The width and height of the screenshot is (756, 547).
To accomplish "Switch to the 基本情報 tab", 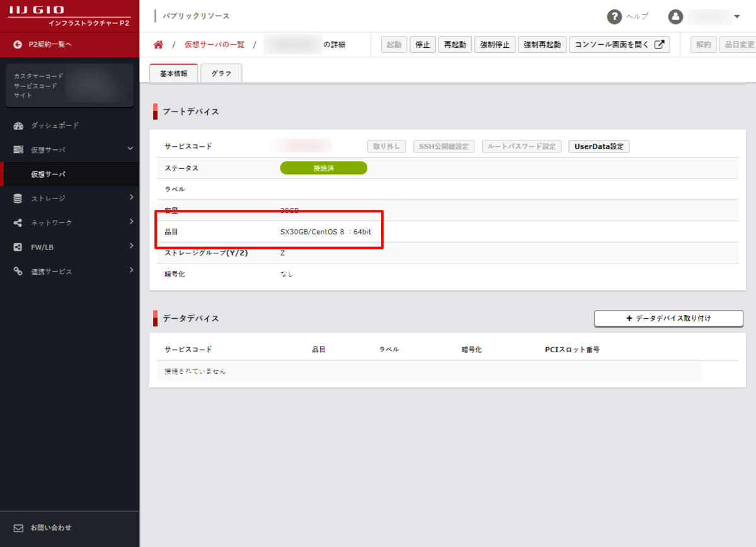I will (174, 73).
